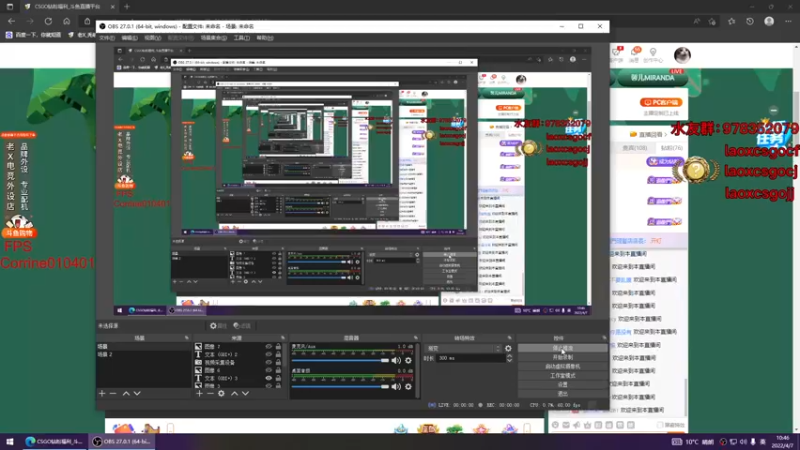The width and height of the screenshot is (800, 450).
Task: Mute the 桌面音频 desktop audio speaker icon
Action: 396,386
